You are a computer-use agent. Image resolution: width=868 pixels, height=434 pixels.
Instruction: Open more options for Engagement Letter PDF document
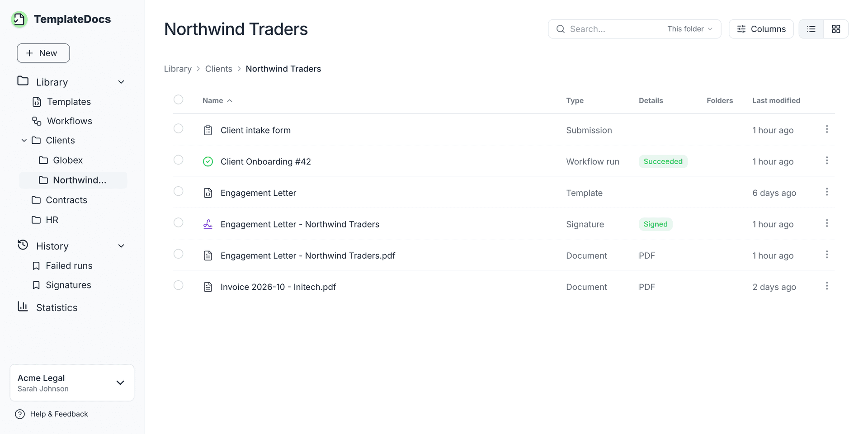[x=827, y=255]
